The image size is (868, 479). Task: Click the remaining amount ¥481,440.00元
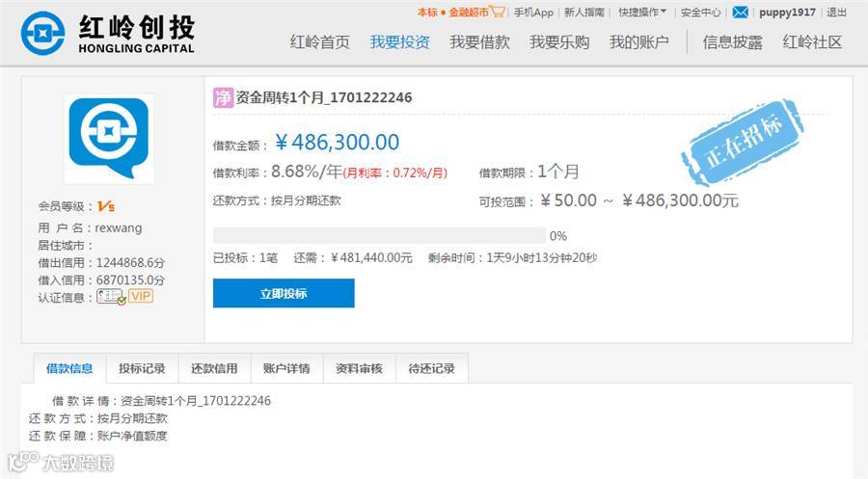371,257
